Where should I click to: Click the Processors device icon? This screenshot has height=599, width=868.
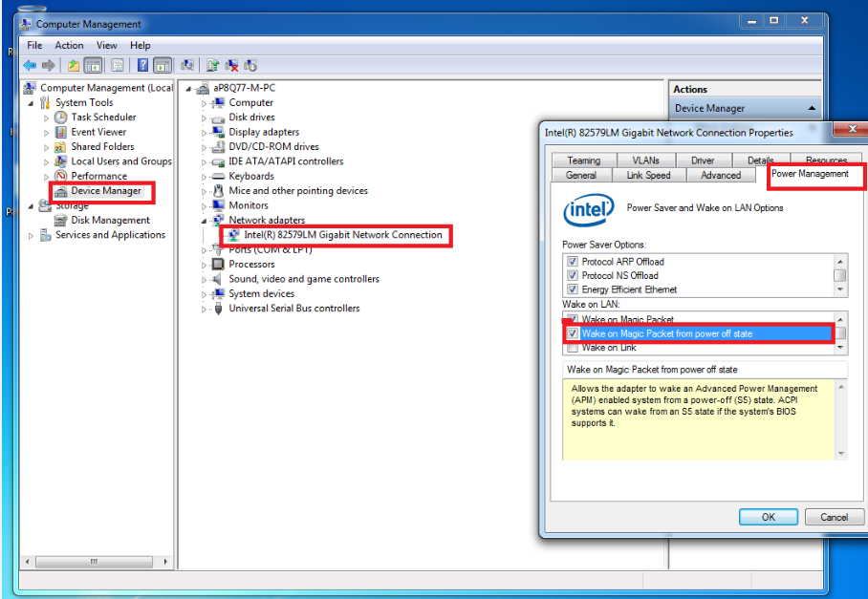(x=219, y=265)
